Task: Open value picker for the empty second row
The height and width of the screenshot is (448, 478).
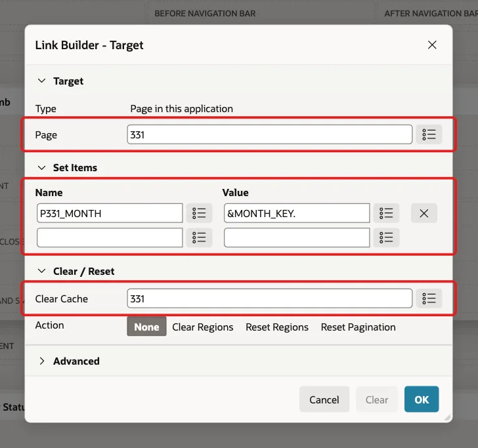Action: (x=386, y=237)
